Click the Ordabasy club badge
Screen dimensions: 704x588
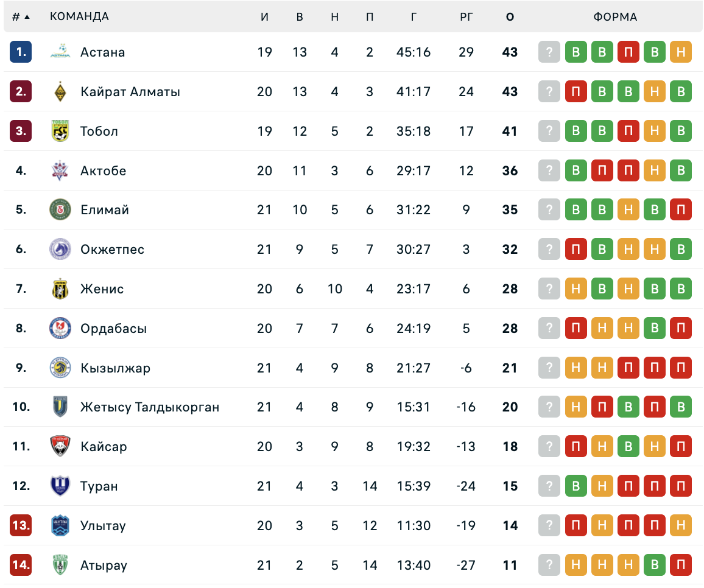[x=60, y=328]
